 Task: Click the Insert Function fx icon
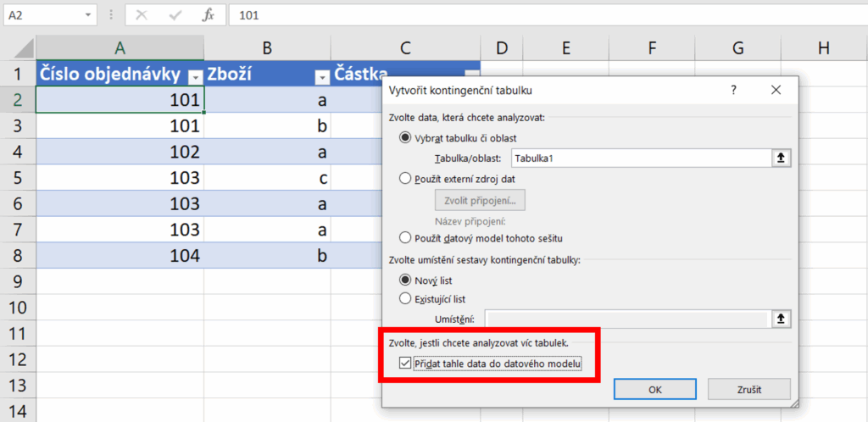tap(208, 15)
